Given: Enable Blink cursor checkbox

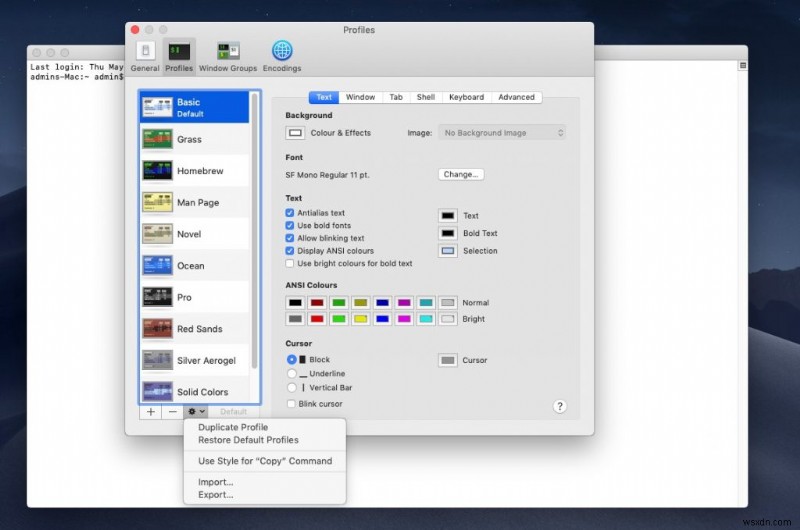Looking at the screenshot, I should tap(291, 403).
